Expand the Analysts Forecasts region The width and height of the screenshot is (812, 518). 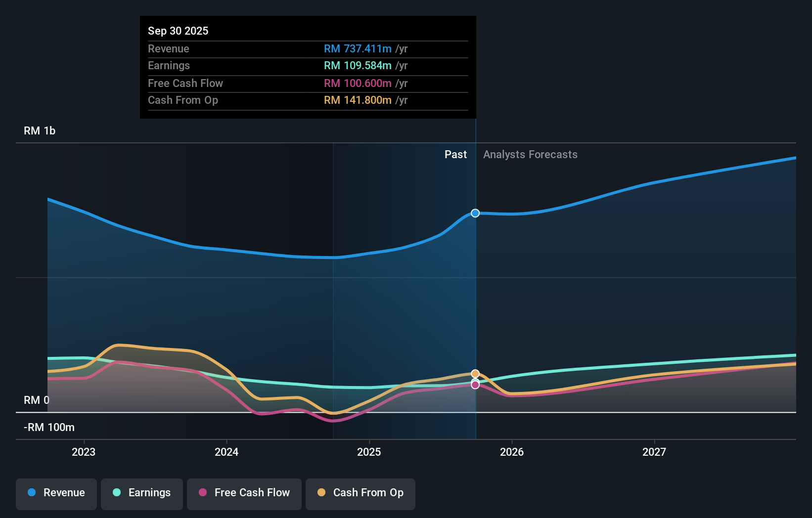pos(530,155)
